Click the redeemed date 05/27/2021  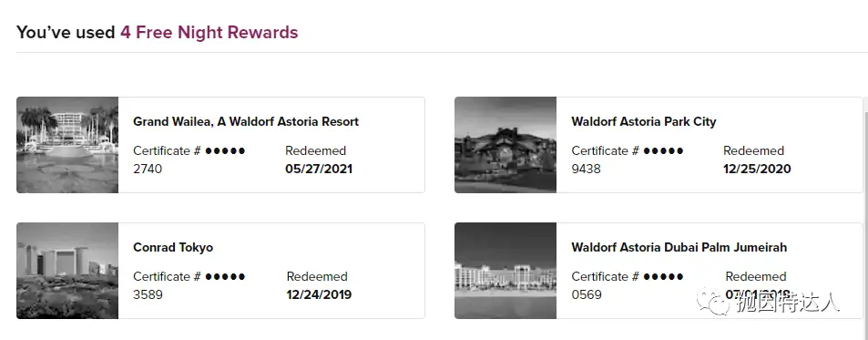coord(319,169)
